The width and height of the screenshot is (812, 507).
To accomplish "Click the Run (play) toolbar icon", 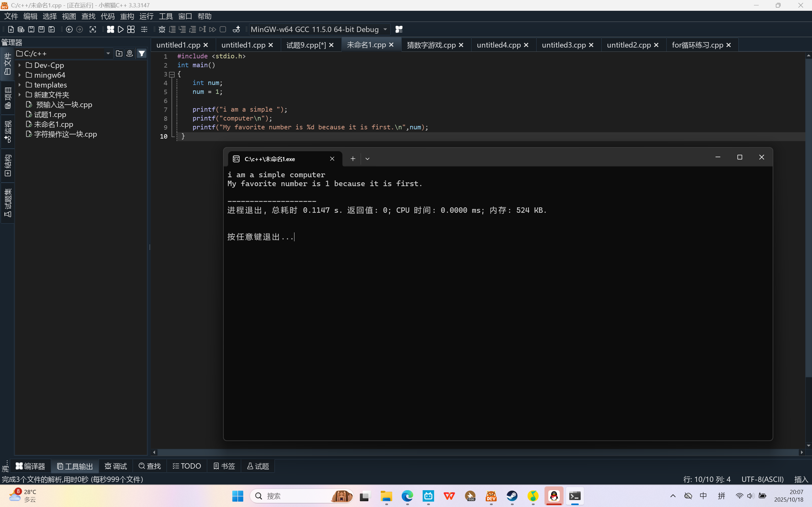I will 121,29.
